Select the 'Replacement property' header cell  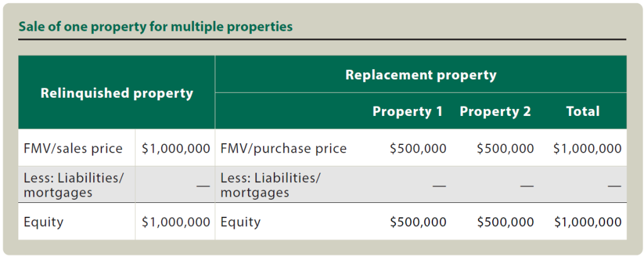[421, 75]
